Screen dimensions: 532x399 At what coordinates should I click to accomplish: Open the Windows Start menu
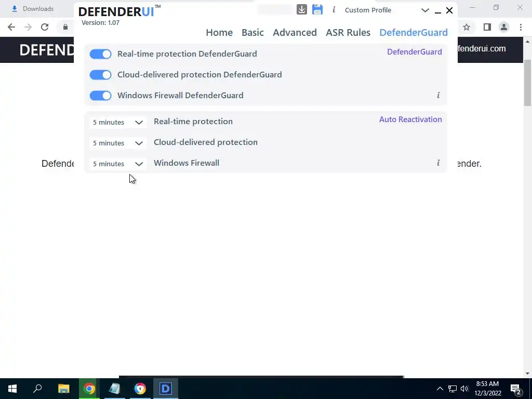(12, 389)
